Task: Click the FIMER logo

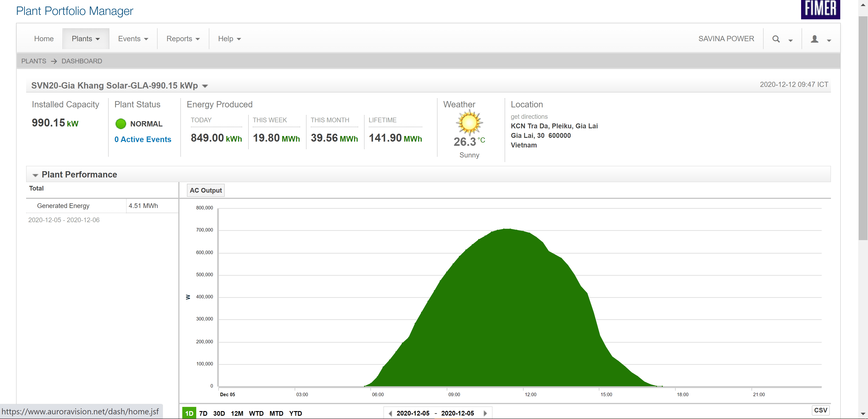Action: 820,9
